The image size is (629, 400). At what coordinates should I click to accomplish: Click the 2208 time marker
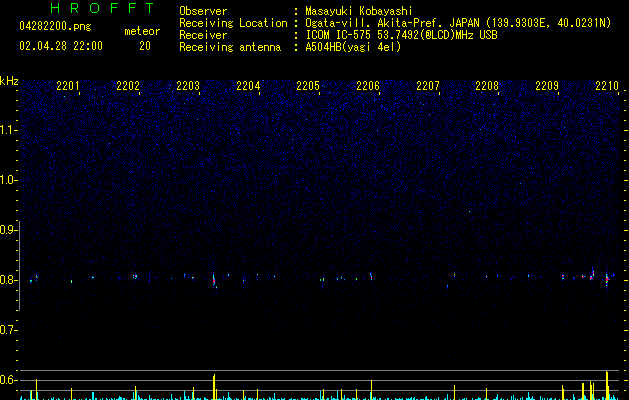[487, 85]
